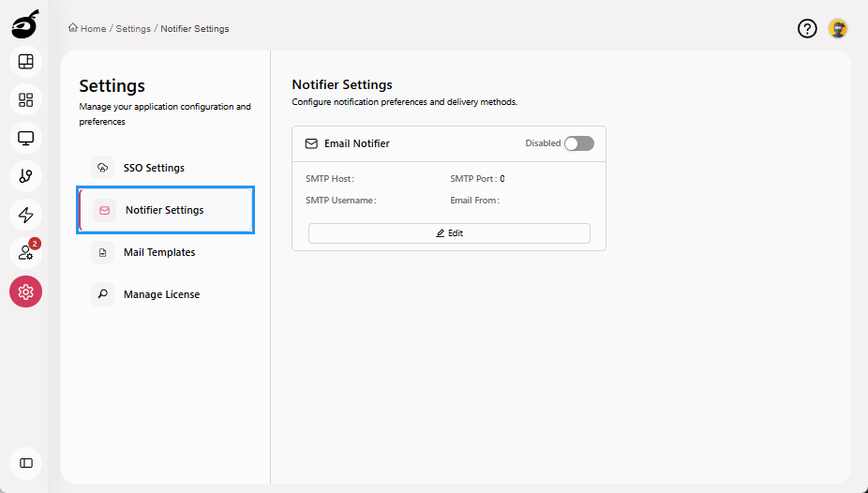Viewport: 868px width, 493px height.
Task: Click the 'SMTP Username:' label
Action: [341, 201]
